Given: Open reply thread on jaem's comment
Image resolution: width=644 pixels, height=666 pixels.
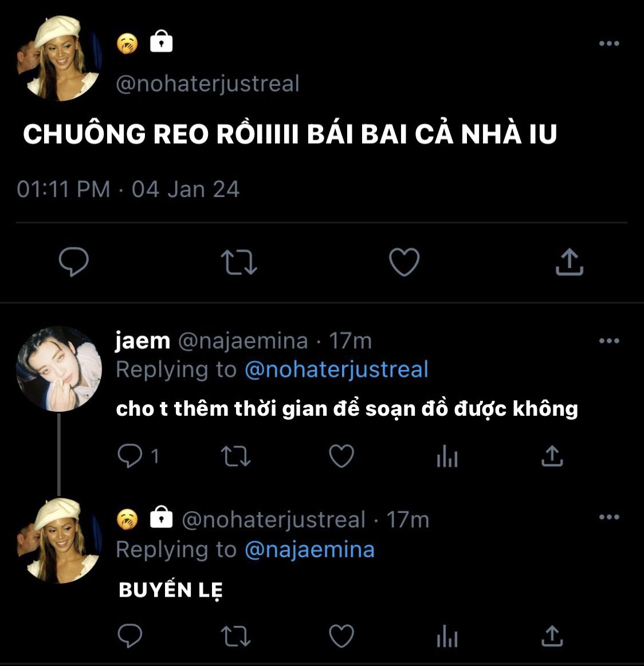Looking at the screenshot, I should click(x=138, y=456).
